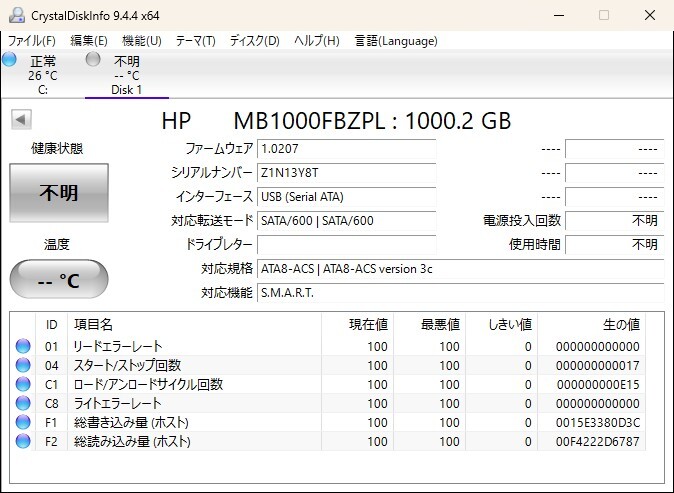Click the 生の値 column header
This screenshot has height=493, width=674.
click(x=591, y=325)
